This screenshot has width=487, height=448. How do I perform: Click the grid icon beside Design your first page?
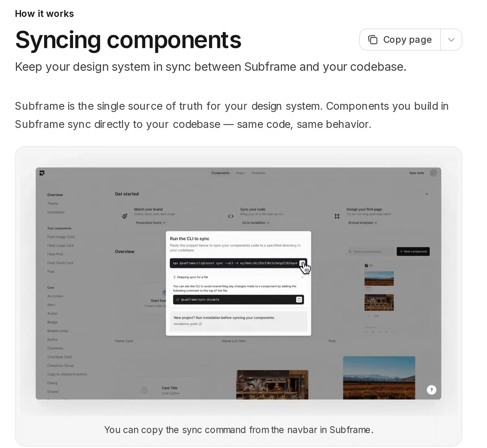[x=337, y=216]
